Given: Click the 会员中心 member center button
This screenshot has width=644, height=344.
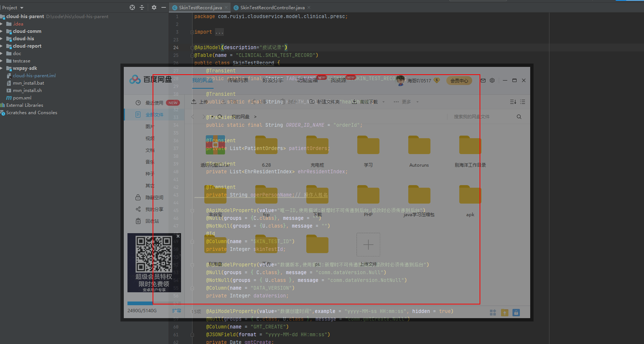Looking at the screenshot, I should (459, 81).
